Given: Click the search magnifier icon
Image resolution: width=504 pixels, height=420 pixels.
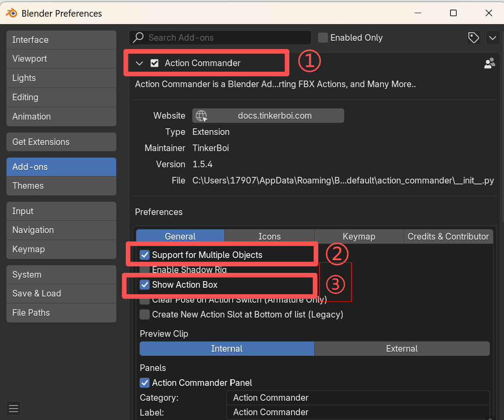Looking at the screenshot, I should 138,38.
